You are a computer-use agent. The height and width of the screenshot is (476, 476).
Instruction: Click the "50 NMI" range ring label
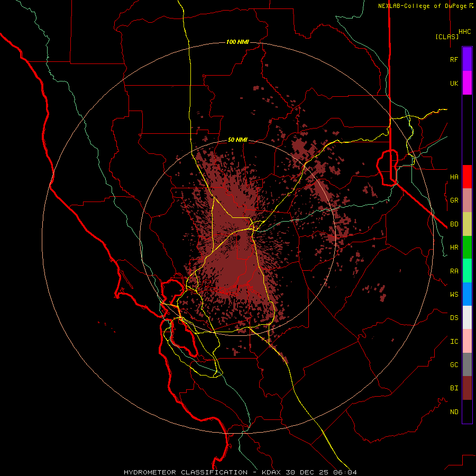click(237, 140)
